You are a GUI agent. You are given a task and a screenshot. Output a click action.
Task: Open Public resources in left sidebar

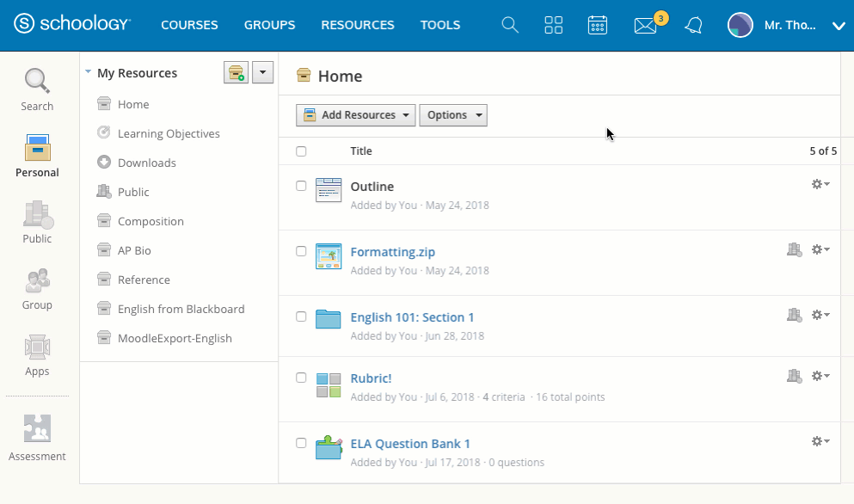37,223
